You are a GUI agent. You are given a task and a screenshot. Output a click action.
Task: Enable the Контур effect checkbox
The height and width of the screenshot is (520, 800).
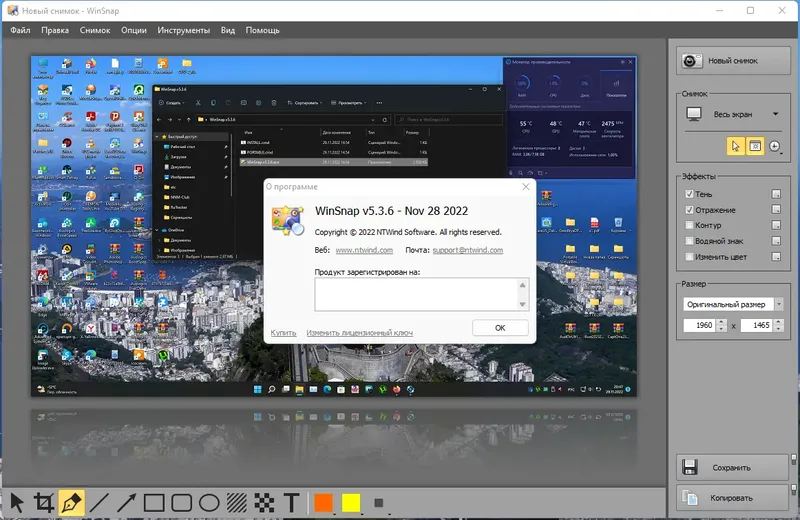pos(689,225)
